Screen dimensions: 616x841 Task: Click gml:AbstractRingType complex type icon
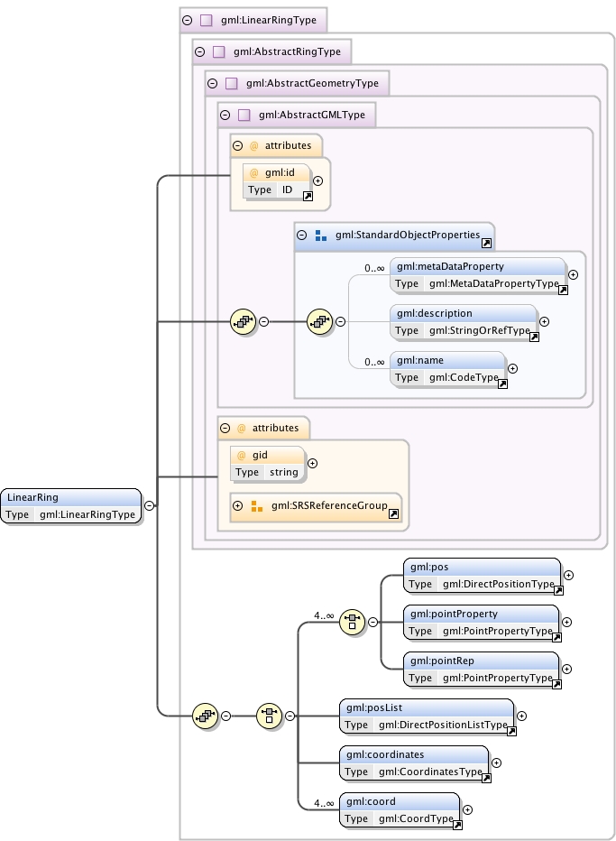(219, 52)
